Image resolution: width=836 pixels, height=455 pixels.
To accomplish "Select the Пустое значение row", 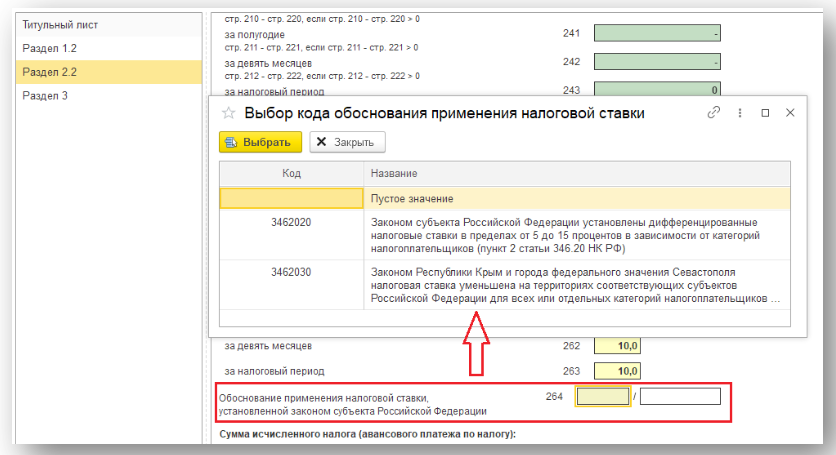I will (x=505, y=198).
